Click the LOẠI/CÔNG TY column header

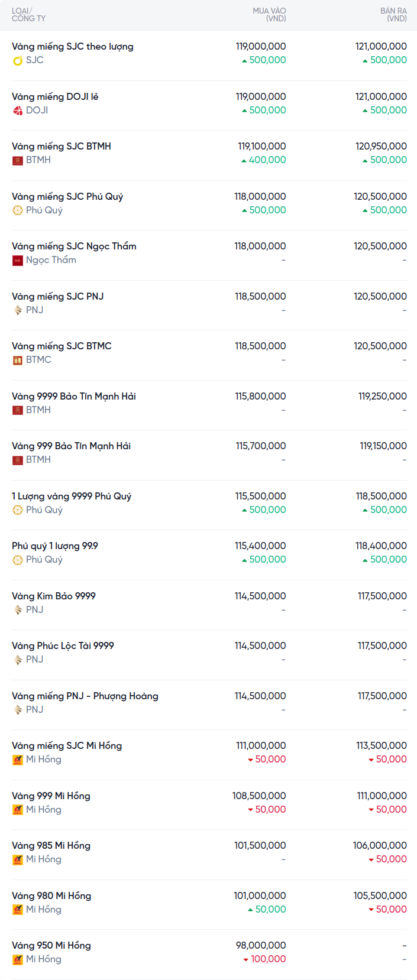[28, 15]
